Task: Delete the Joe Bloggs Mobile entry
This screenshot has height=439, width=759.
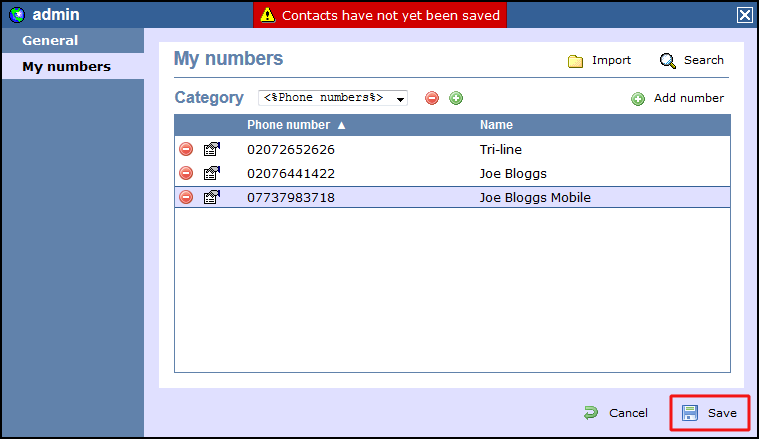Action: [186, 197]
